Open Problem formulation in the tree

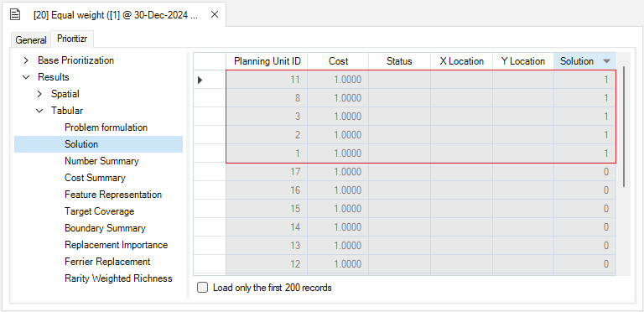[106, 127]
